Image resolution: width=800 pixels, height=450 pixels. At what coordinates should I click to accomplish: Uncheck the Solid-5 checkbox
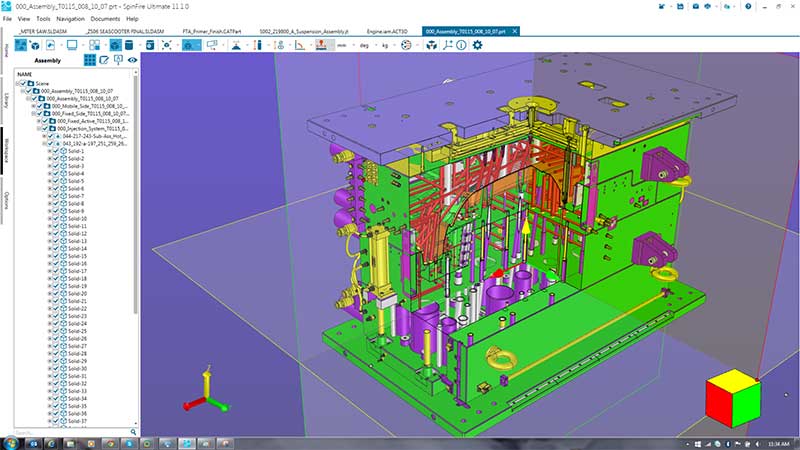coord(56,181)
